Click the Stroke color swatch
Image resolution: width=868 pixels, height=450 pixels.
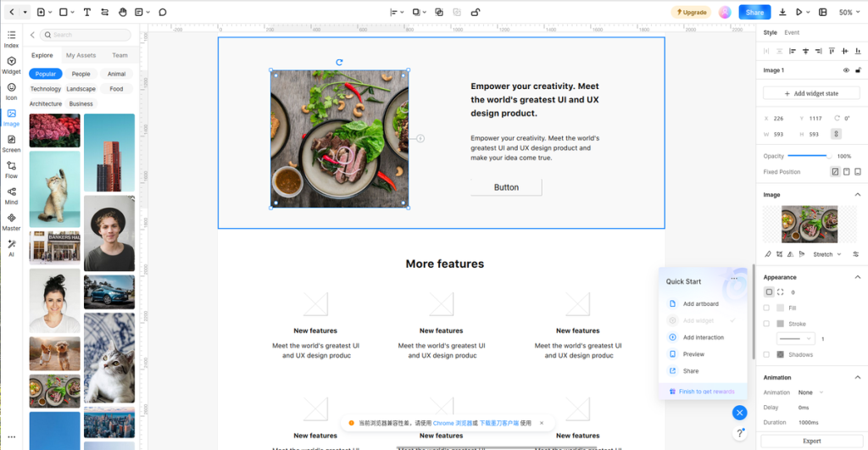[780, 324]
